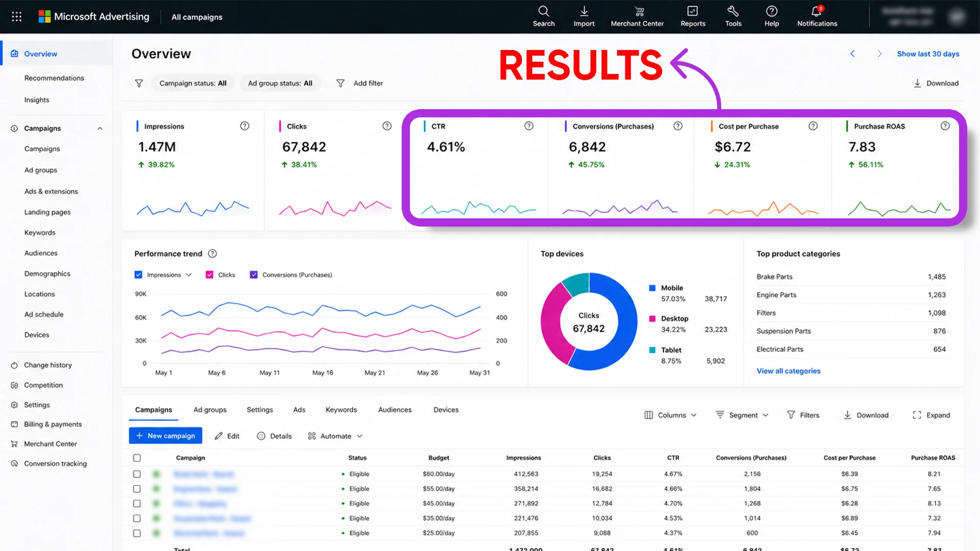The image size is (980, 551).
Task: Open the Automate dropdown
Action: click(335, 436)
